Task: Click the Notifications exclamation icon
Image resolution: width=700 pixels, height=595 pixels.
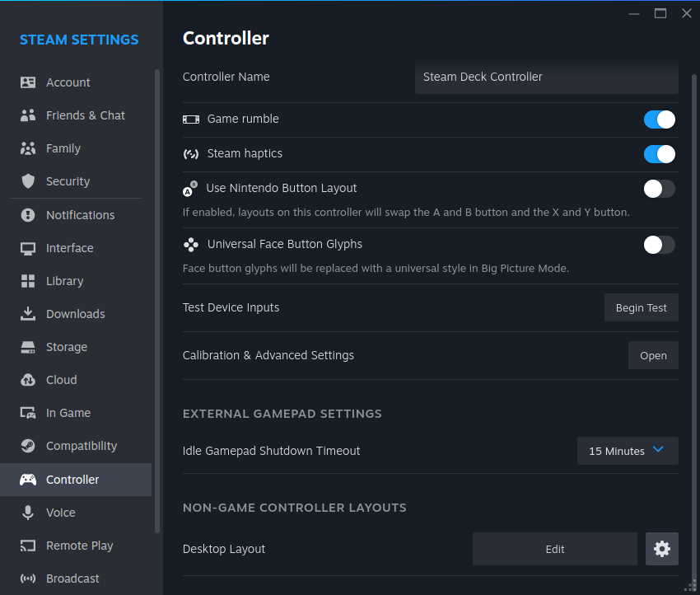Action: point(28,215)
